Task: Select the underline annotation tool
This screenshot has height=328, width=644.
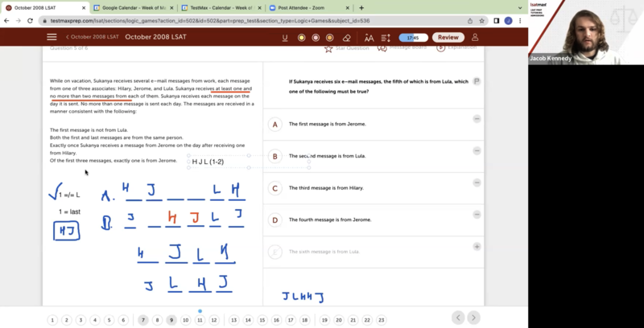Action: [285, 37]
